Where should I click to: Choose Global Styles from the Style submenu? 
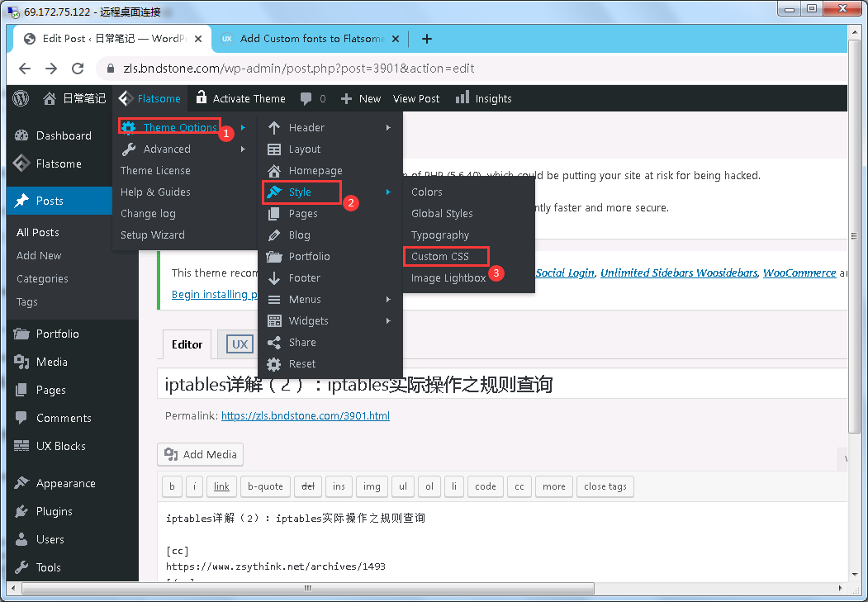pyautogui.click(x=442, y=214)
